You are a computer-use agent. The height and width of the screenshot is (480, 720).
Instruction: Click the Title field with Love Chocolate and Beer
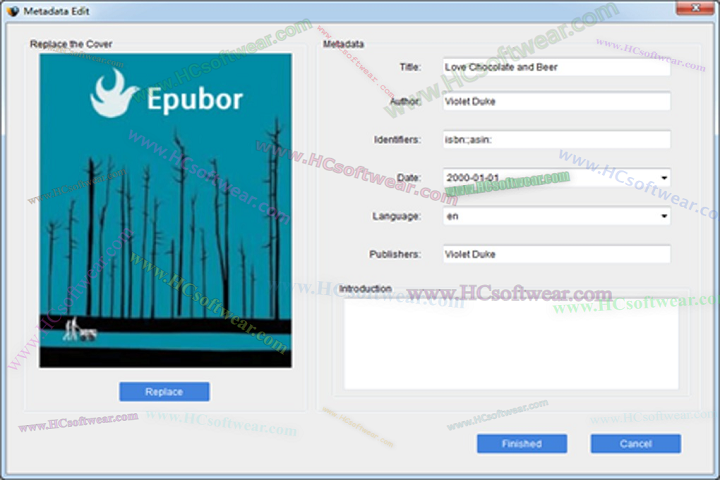coord(555,68)
